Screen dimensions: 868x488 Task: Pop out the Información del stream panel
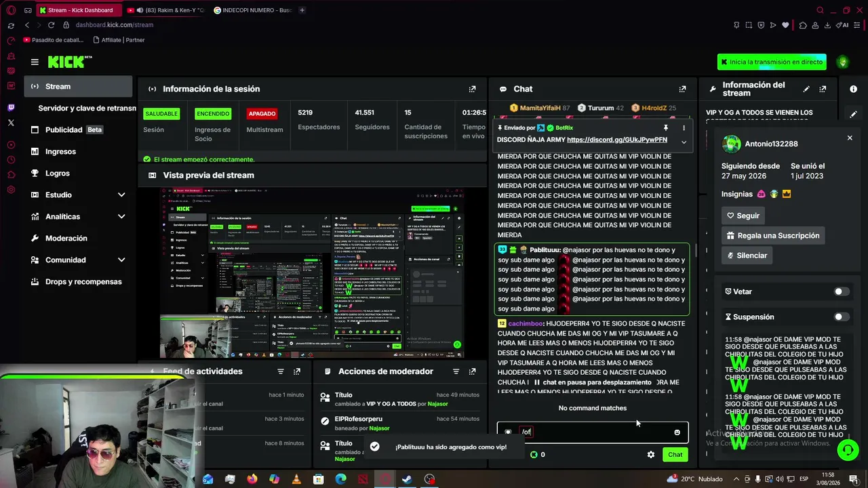pos(823,89)
